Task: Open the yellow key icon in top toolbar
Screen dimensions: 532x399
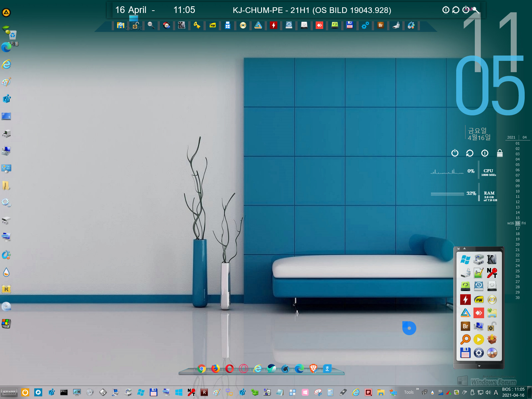Action: click(x=197, y=25)
